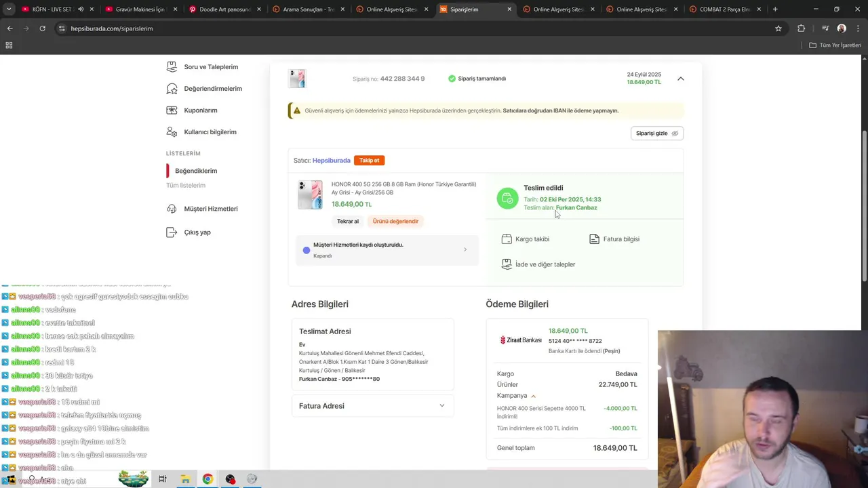Screen dimensions: 868x488
Task: Bookmark this page with the star icon
Action: tap(778, 28)
